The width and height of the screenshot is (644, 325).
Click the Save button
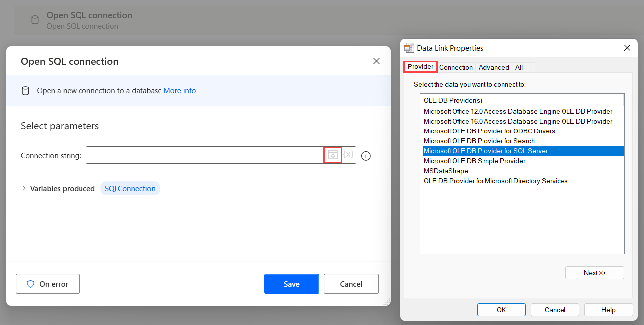tap(291, 283)
